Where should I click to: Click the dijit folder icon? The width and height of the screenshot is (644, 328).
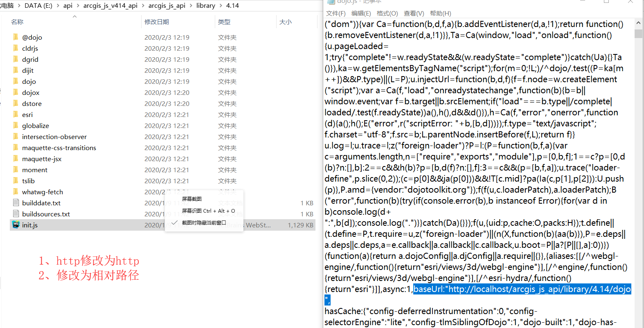(16, 70)
